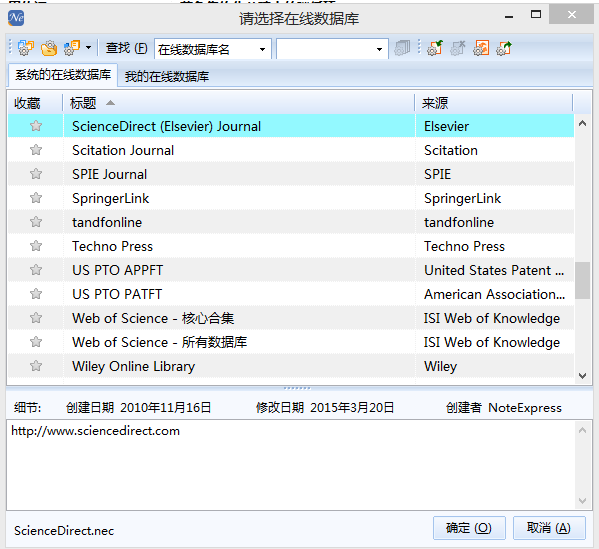Click the American Association source cell
The width and height of the screenshot is (599, 549).
point(495,294)
